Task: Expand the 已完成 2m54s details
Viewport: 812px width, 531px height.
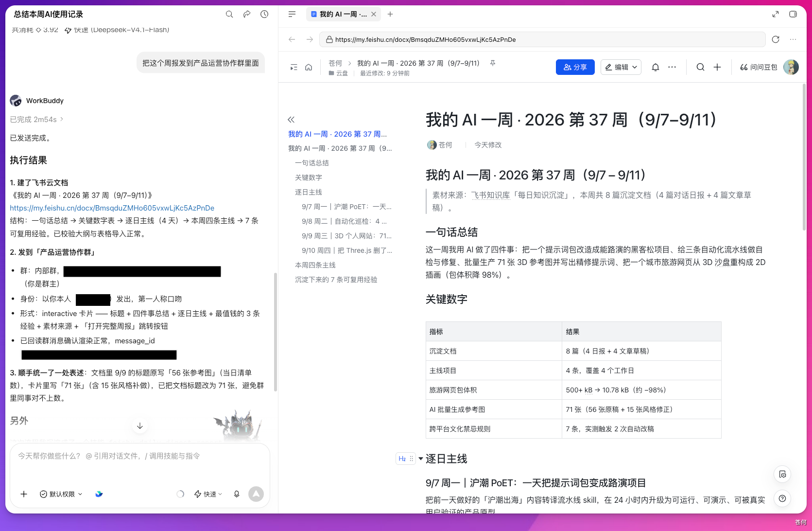Action: coord(36,119)
